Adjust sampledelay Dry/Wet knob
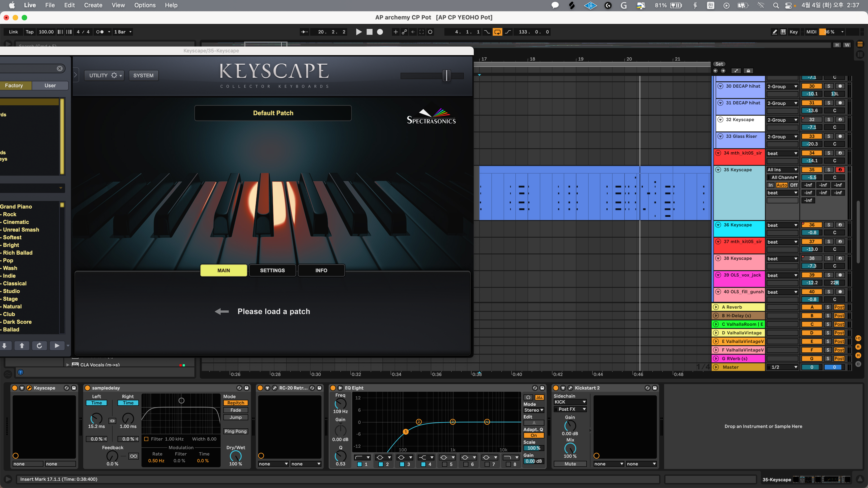The height and width of the screenshot is (488, 868). click(236, 456)
